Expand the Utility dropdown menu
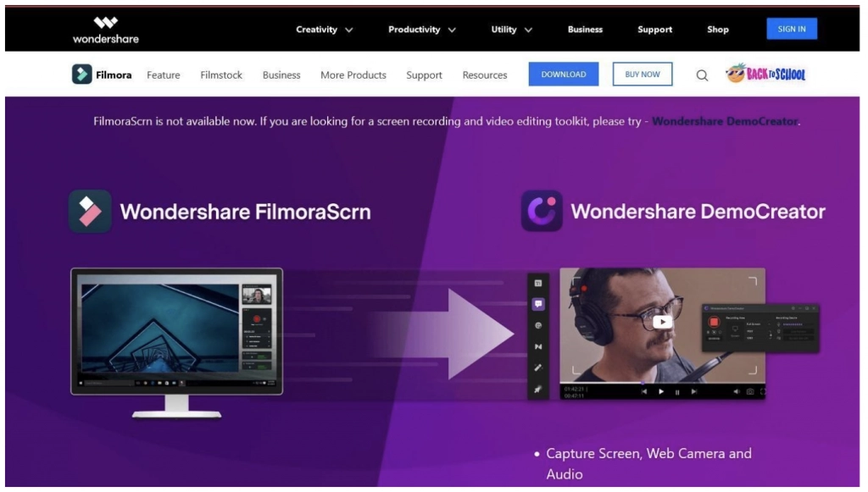 coord(512,30)
